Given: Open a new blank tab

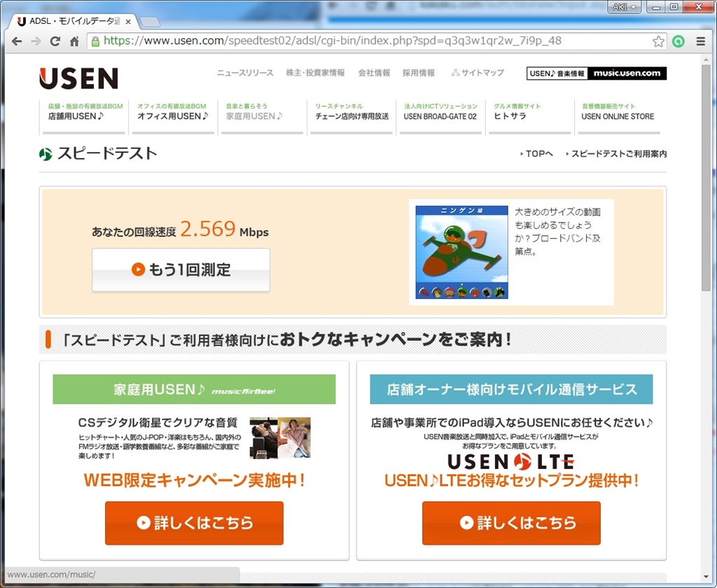Looking at the screenshot, I should tap(150, 22).
